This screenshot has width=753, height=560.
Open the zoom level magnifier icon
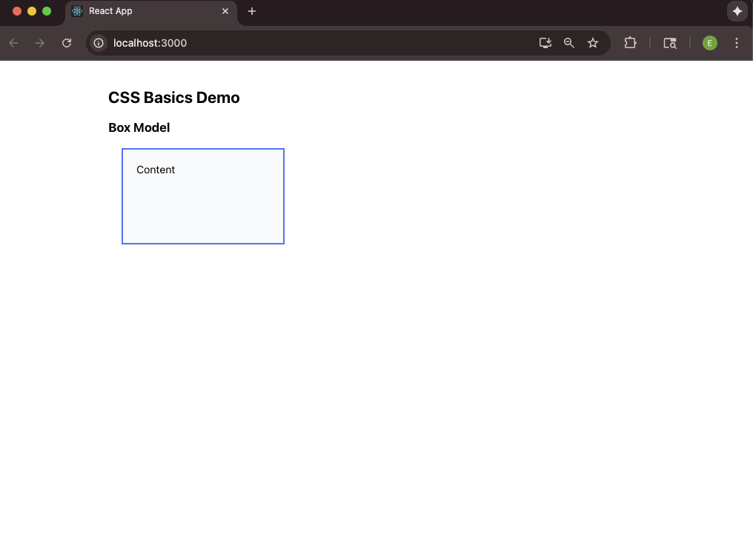click(x=569, y=43)
